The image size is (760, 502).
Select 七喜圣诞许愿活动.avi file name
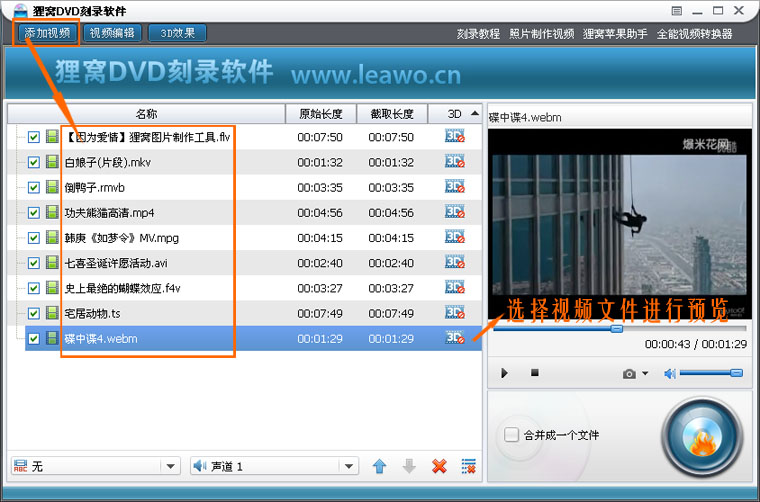point(116,263)
